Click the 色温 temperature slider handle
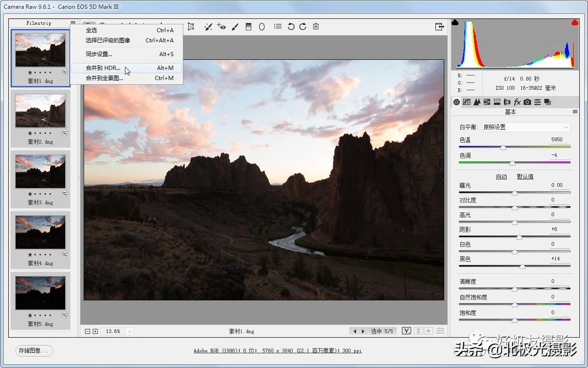Image resolution: width=588 pixels, height=368 pixels. (x=503, y=147)
